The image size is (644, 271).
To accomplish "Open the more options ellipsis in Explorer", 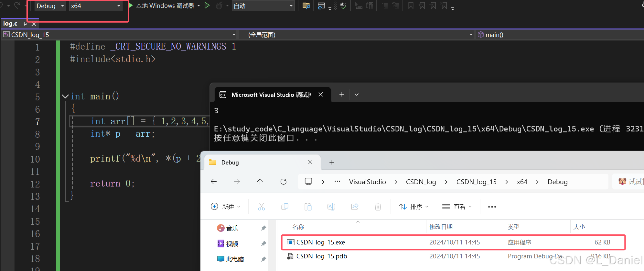I will coord(492,207).
